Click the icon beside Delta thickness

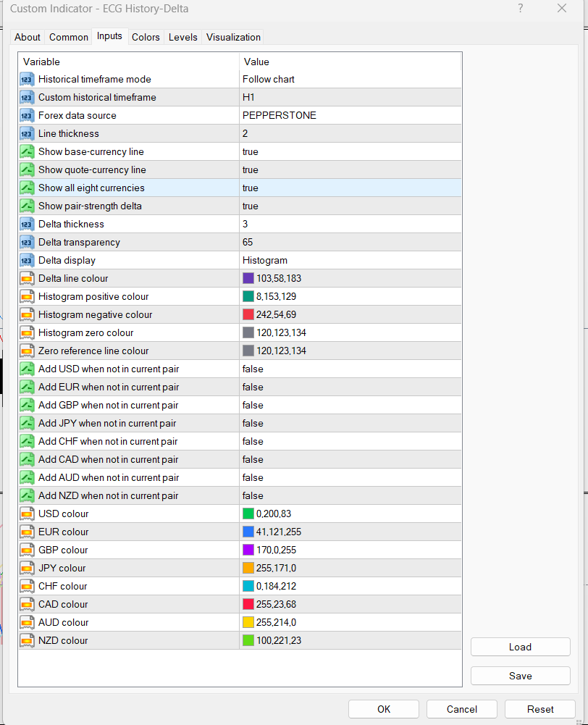(x=27, y=225)
